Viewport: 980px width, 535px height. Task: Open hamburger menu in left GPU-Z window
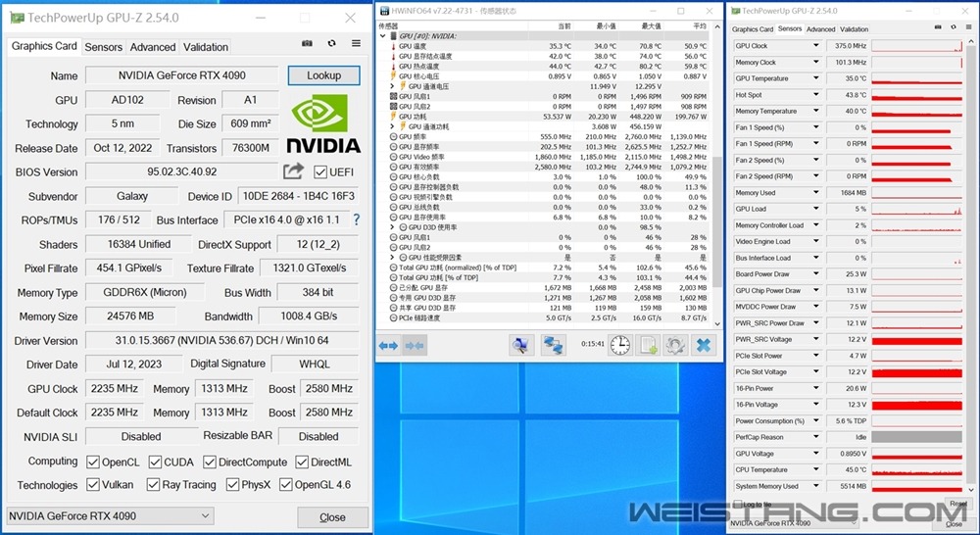[x=356, y=43]
